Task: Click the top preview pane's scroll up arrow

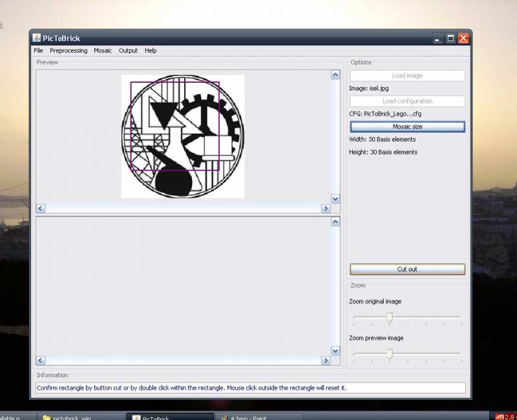Action: (335, 75)
